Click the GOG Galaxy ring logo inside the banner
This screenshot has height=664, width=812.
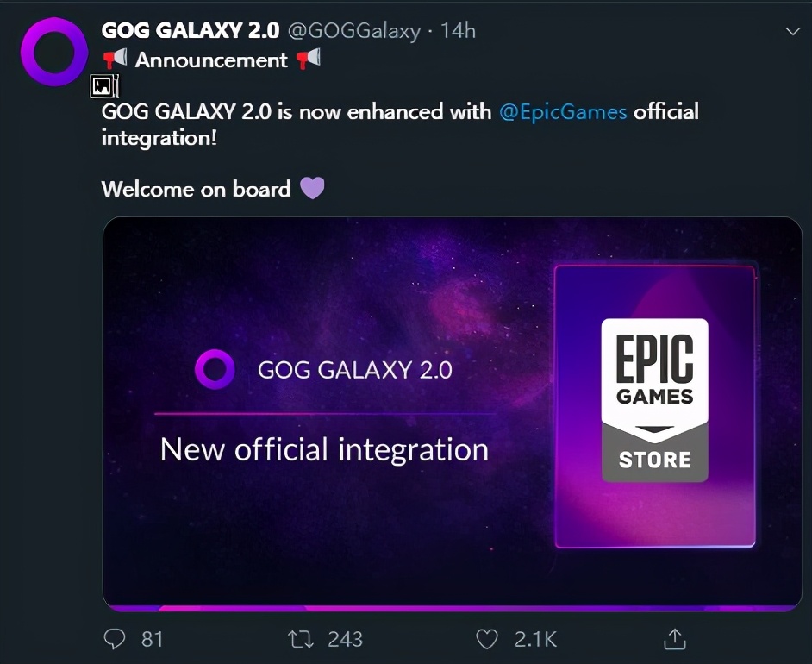tap(214, 370)
